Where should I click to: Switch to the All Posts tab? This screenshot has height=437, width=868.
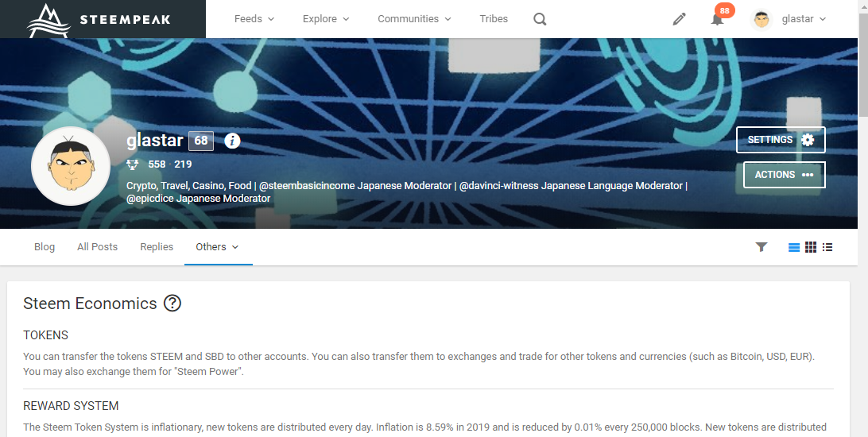tap(98, 247)
